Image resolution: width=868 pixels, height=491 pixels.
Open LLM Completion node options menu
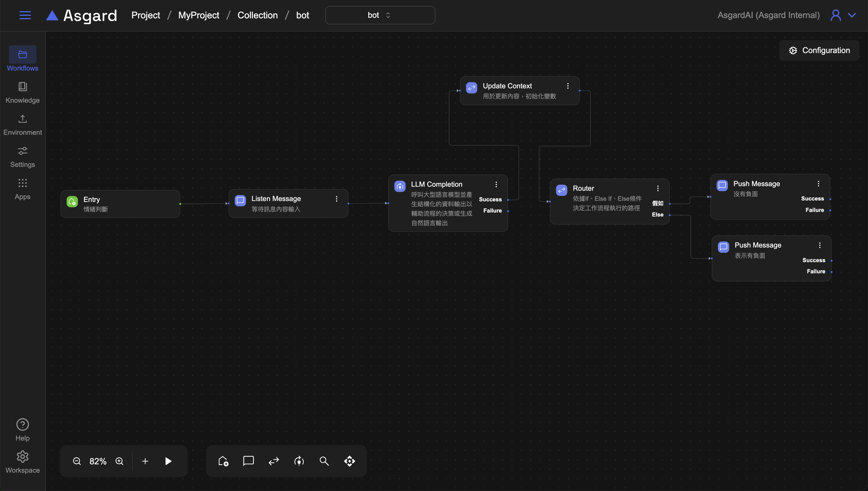click(496, 184)
